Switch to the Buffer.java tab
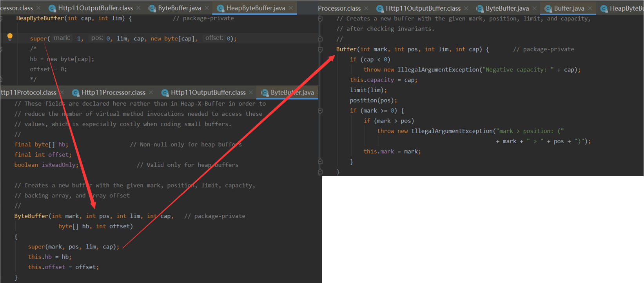 [x=569, y=8]
